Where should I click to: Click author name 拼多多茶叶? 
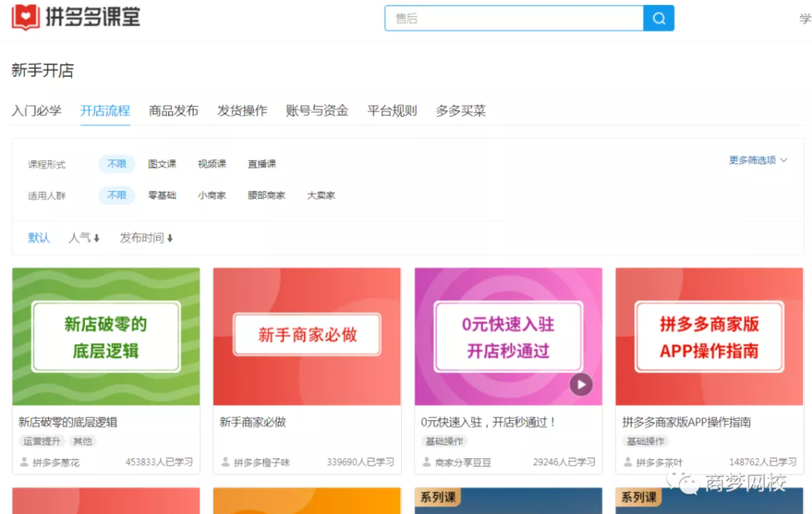[659, 463]
